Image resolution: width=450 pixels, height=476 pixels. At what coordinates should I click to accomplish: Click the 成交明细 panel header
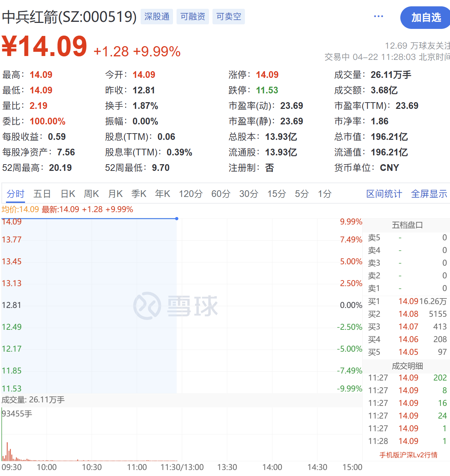tap(407, 366)
